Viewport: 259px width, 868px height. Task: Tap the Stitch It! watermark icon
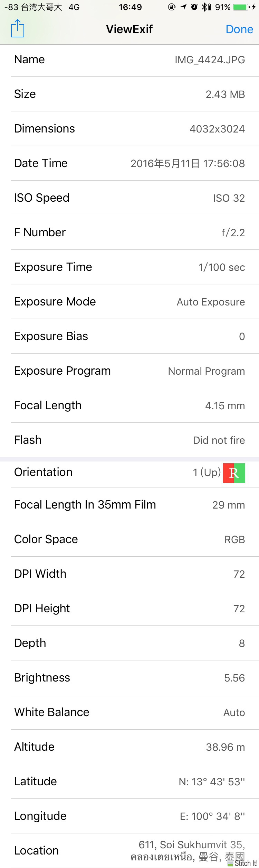(x=243, y=863)
